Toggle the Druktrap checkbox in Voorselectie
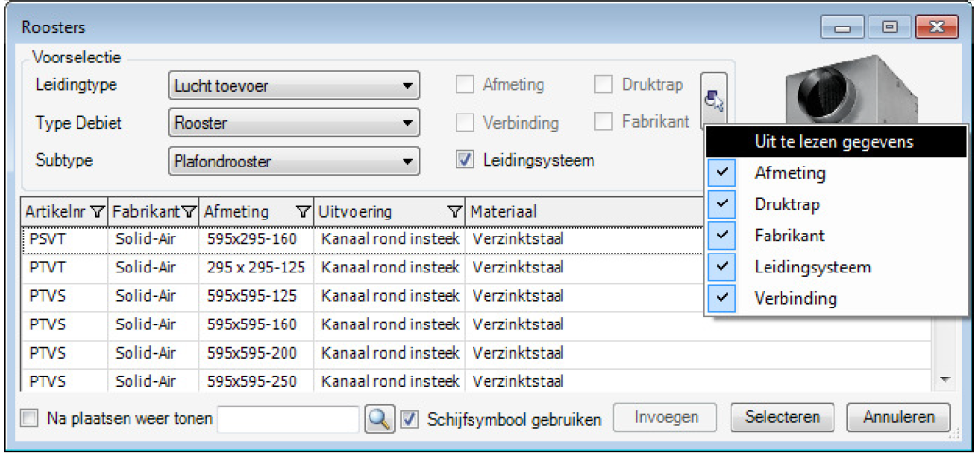Screen dimensions: 980x456 603,84
